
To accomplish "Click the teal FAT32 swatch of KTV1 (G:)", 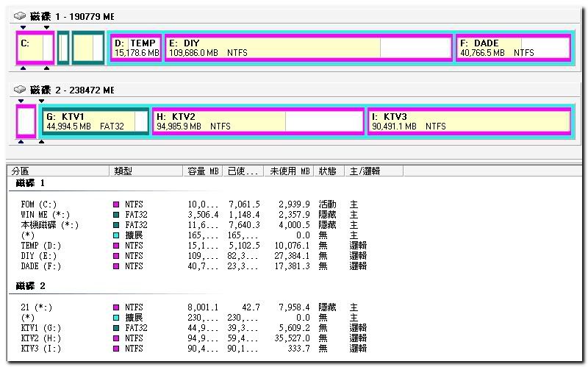I will [116, 328].
